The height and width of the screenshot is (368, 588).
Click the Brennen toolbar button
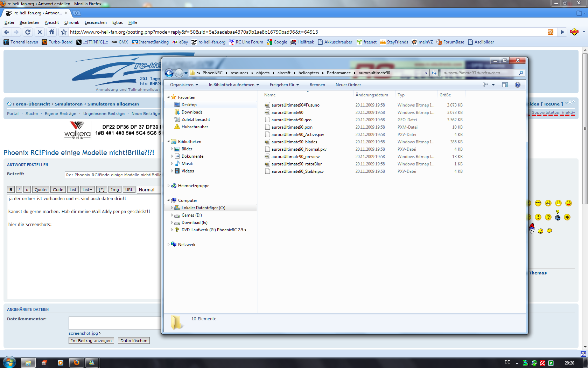pyautogui.click(x=317, y=85)
